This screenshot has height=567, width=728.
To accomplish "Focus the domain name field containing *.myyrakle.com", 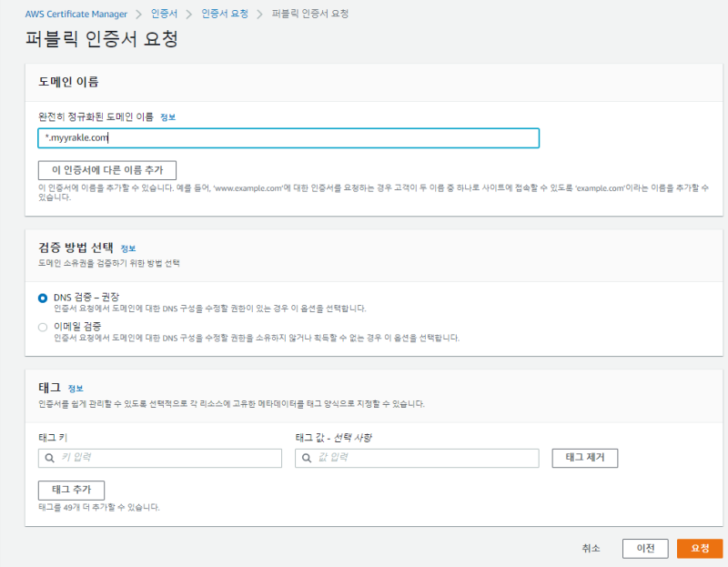I will point(288,138).
